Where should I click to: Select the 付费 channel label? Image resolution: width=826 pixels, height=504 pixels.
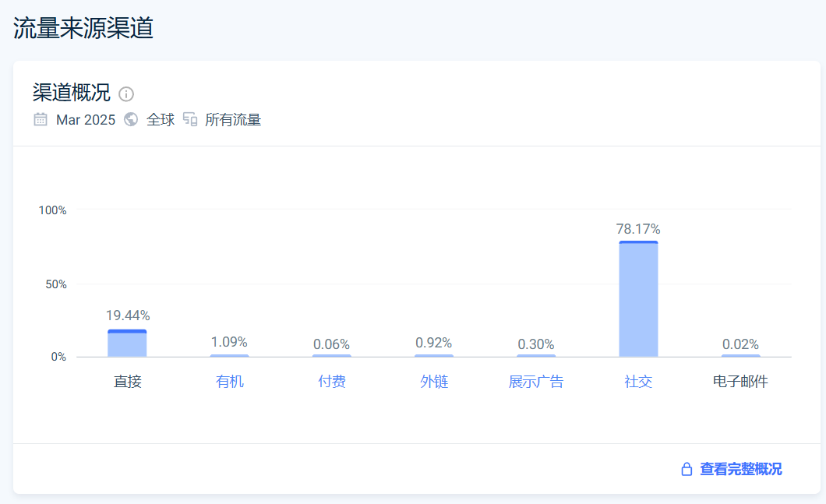332,382
